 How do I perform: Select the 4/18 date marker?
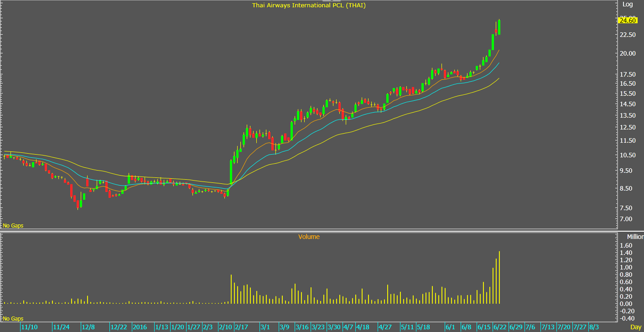point(363,327)
